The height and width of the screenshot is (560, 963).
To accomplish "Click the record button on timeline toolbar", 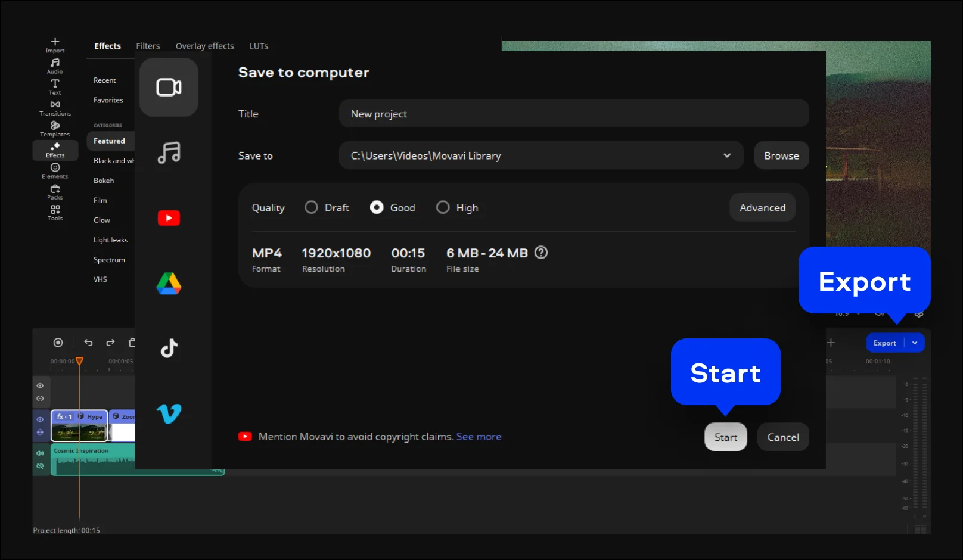I will click(58, 343).
